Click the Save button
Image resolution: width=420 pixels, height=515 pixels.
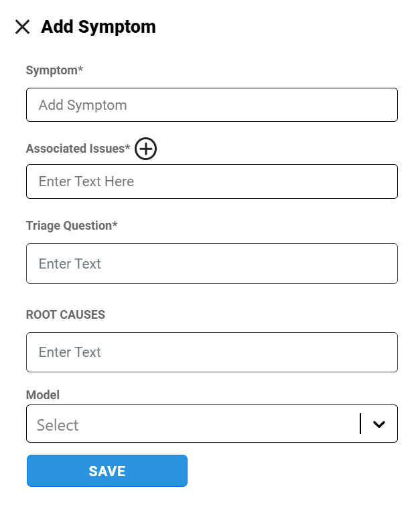pos(107,471)
